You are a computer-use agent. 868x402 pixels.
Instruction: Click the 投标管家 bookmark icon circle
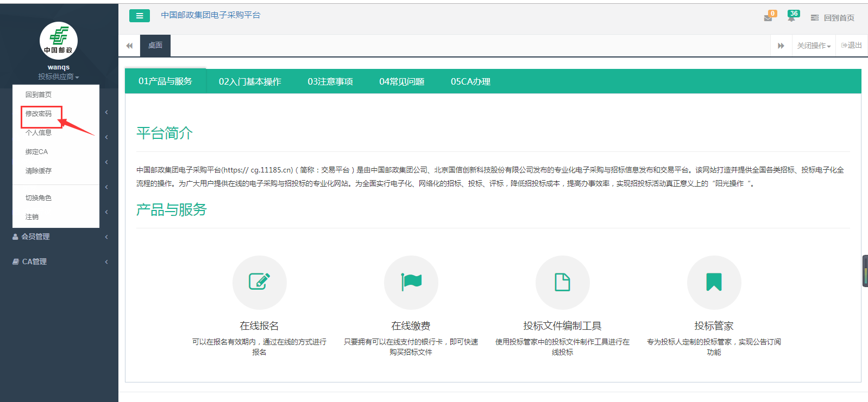[714, 282]
